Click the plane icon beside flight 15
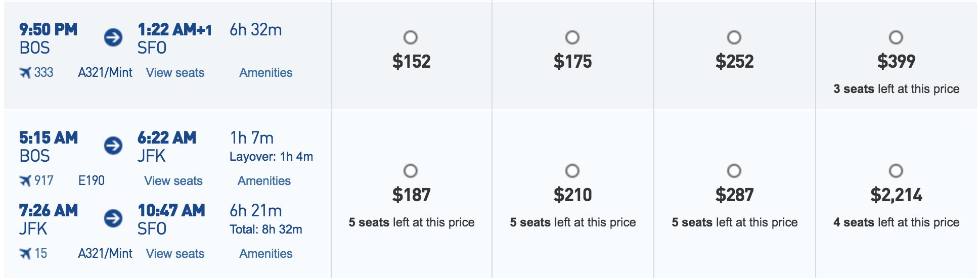Viewport: 980px width, 278px height. click(x=25, y=253)
